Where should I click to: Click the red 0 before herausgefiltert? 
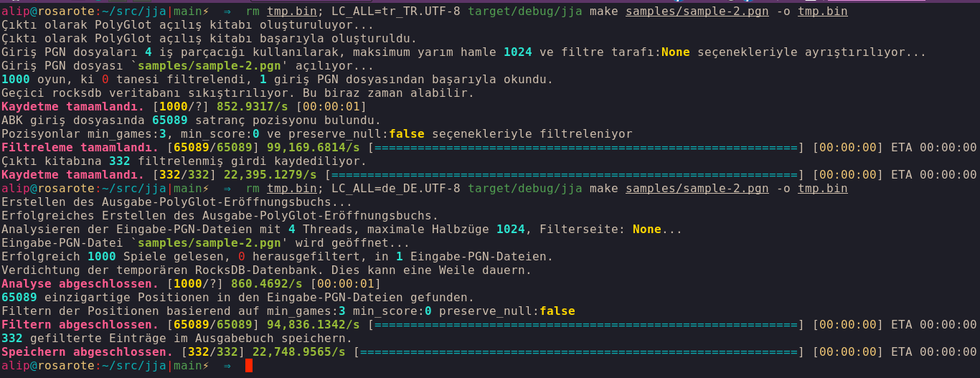tap(242, 257)
